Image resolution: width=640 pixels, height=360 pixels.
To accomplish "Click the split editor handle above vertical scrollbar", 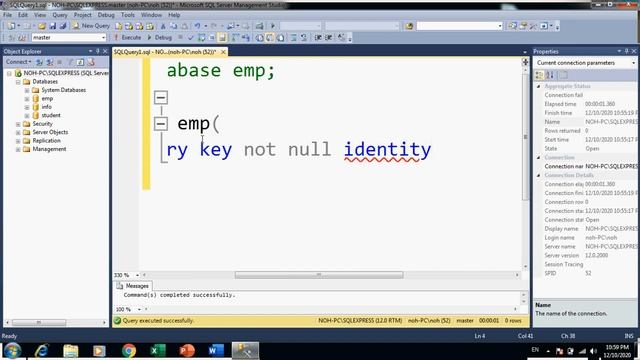I will pyautogui.click(x=525, y=62).
